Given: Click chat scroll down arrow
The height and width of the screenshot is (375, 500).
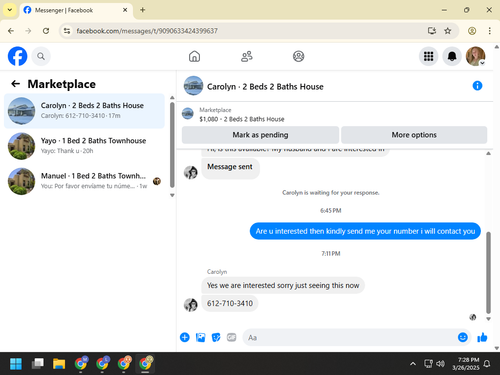Looking at the screenshot, I should coord(488,319).
